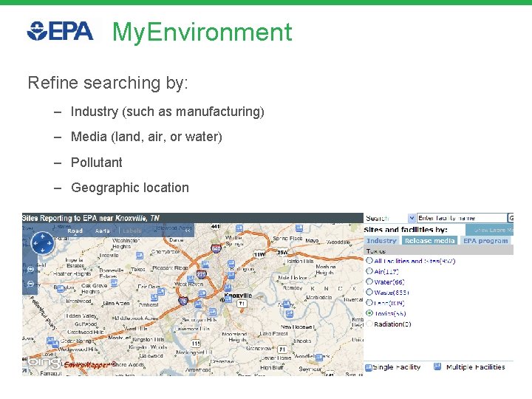Screen dimensions: 532x399
Task: Select the Land radio button
Action: point(369,303)
